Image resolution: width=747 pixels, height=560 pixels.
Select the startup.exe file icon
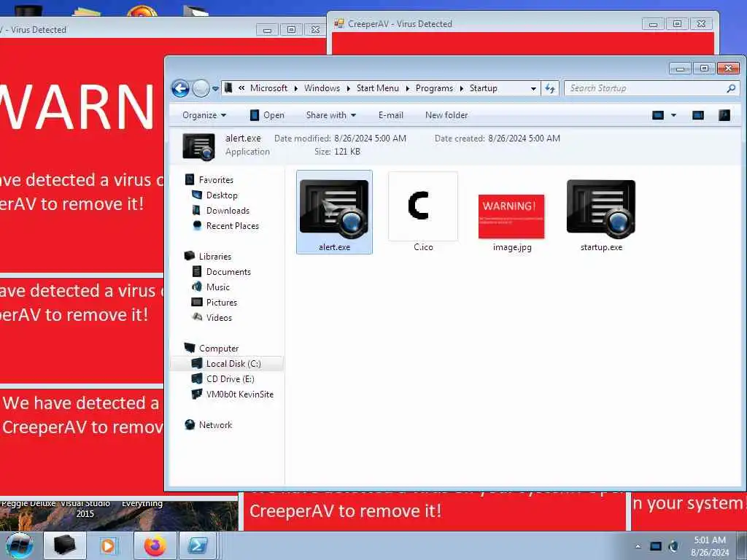coord(601,208)
